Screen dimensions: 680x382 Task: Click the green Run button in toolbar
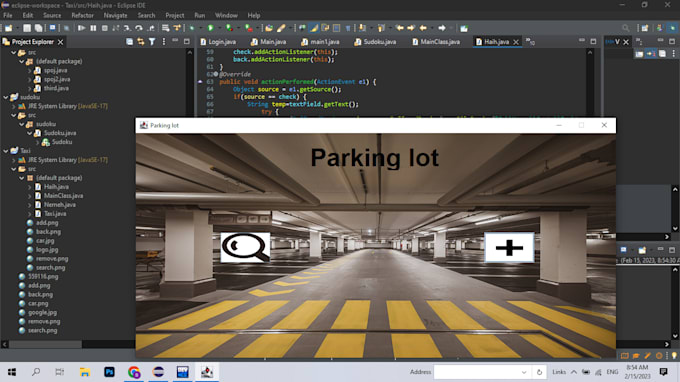211,28
